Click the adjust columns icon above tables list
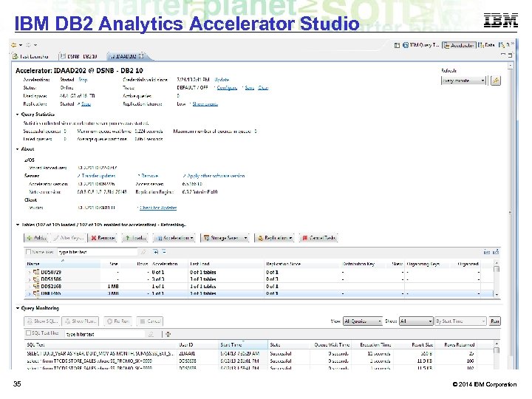This screenshot has width=532, height=399. pyautogui.click(x=487, y=252)
